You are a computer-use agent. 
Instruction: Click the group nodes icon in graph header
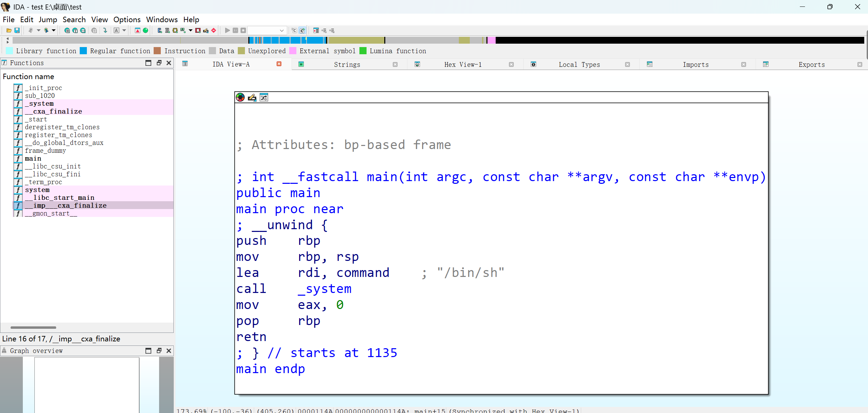click(264, 98)
